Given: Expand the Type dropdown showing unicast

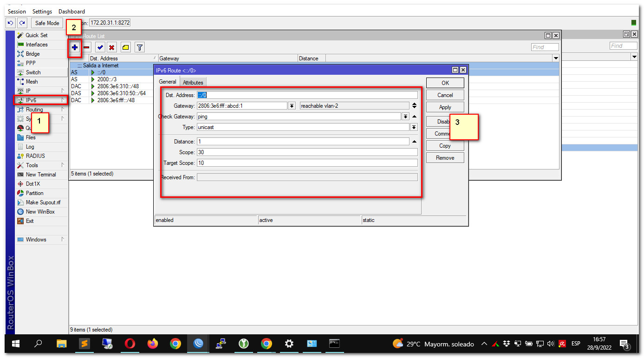Looking at the screenshot, I should coord(414,127).
